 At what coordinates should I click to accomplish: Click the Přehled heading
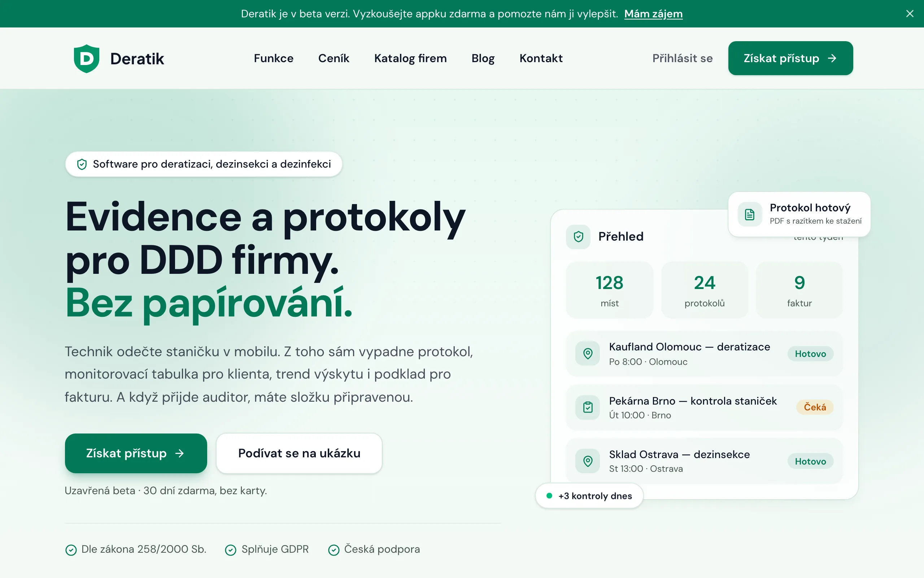(621, 236)
